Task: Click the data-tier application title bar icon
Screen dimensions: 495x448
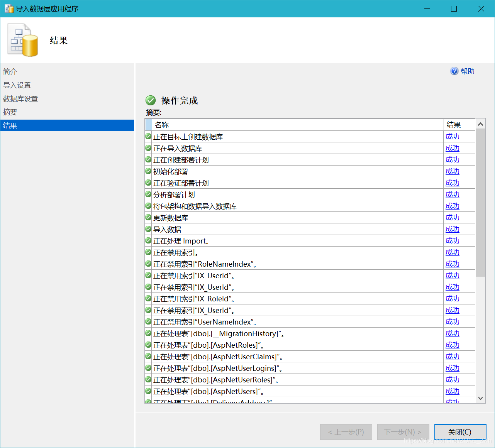Action: coord(9,8)
